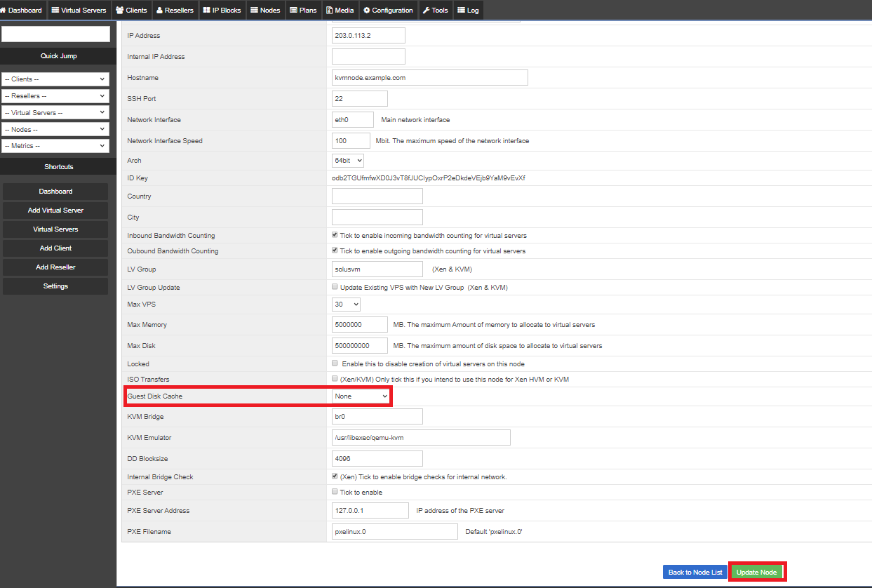Click the Add Reseller shortcut

click(55, 267)
